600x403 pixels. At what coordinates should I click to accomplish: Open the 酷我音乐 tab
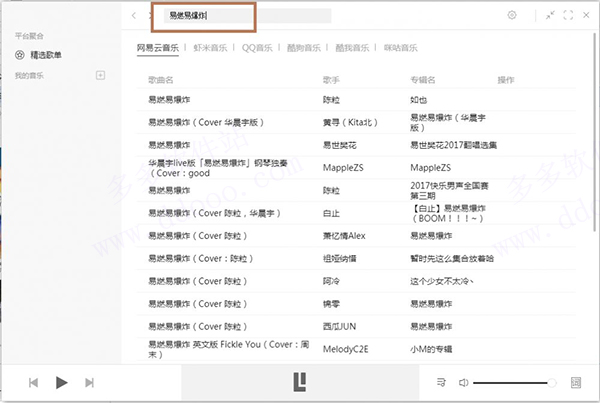tap(352, 48)
